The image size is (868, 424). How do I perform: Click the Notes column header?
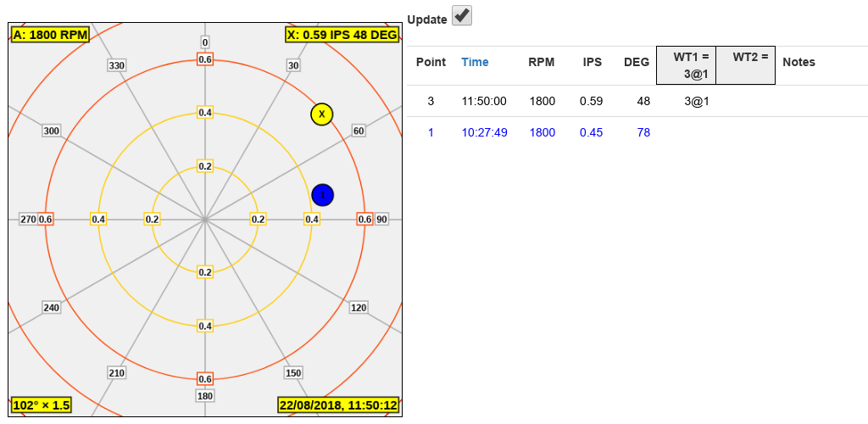click(x=798, y=62)
